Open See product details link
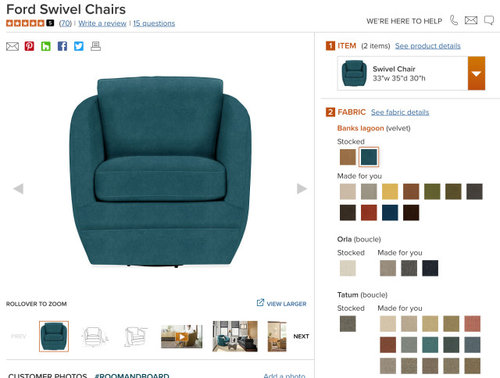The height and width of the screenshot is (378, 500). [x=428, y=46]
